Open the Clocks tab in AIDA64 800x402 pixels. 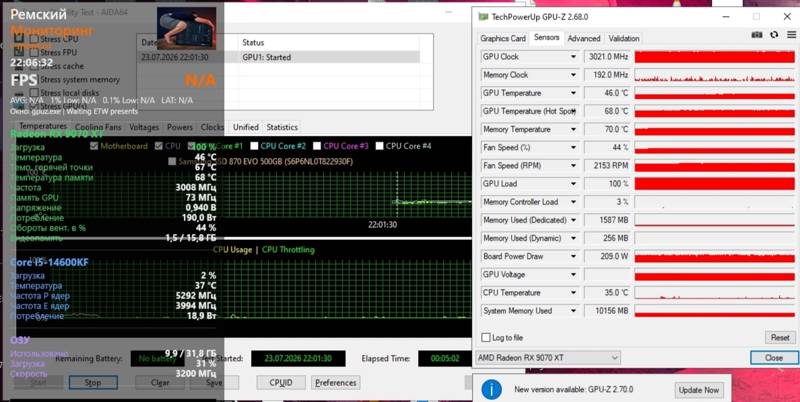coord(212,127)
